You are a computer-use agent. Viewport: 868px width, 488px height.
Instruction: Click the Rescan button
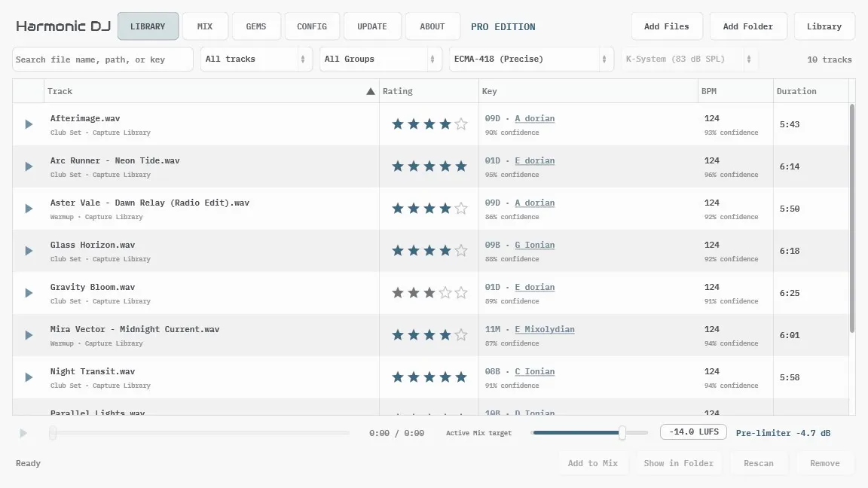(759, 464)
